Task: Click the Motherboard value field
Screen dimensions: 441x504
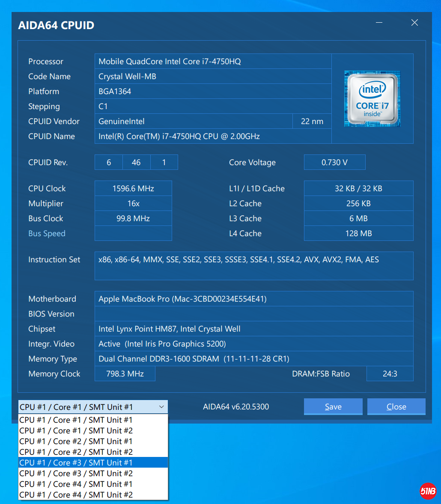Action: click(x=253, y=299)
